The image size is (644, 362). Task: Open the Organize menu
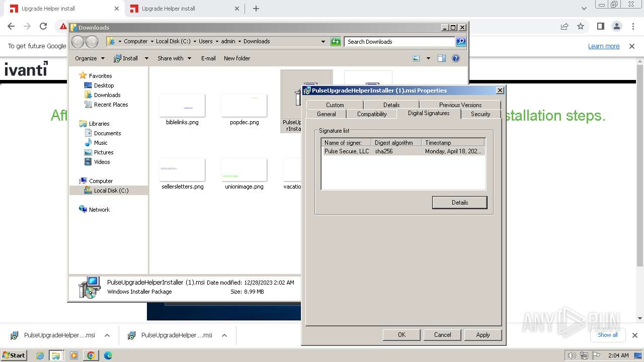point(90,58)
